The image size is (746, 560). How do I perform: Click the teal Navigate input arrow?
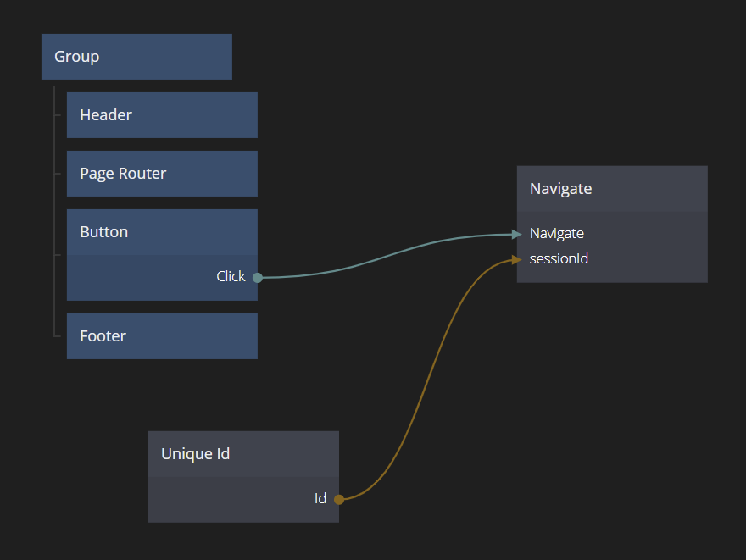[x=517, y=234]
